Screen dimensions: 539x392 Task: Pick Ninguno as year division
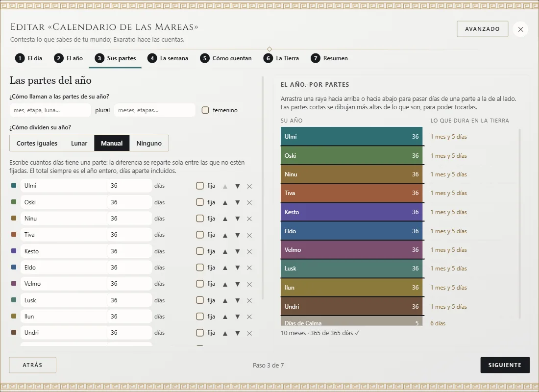pos(149,143)
